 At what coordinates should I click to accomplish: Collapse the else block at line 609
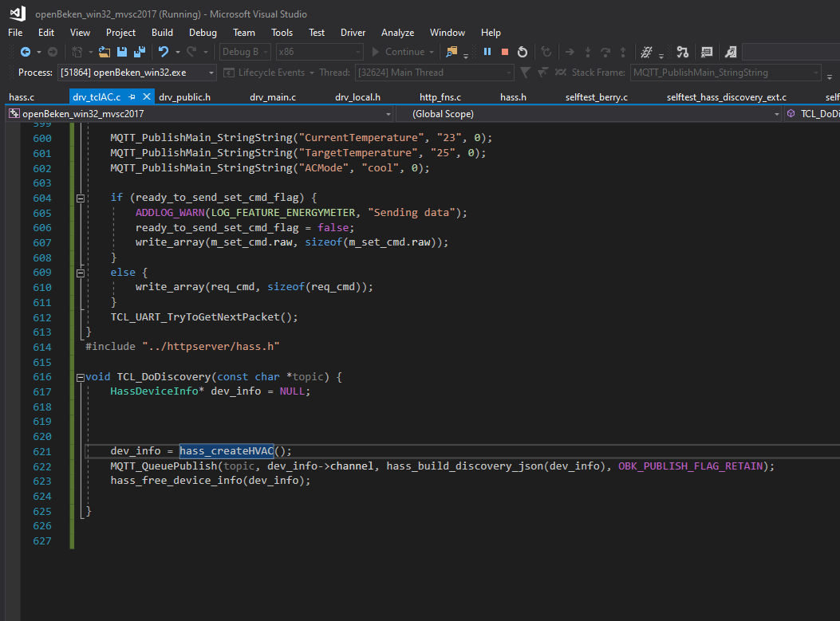coord(80,273)
